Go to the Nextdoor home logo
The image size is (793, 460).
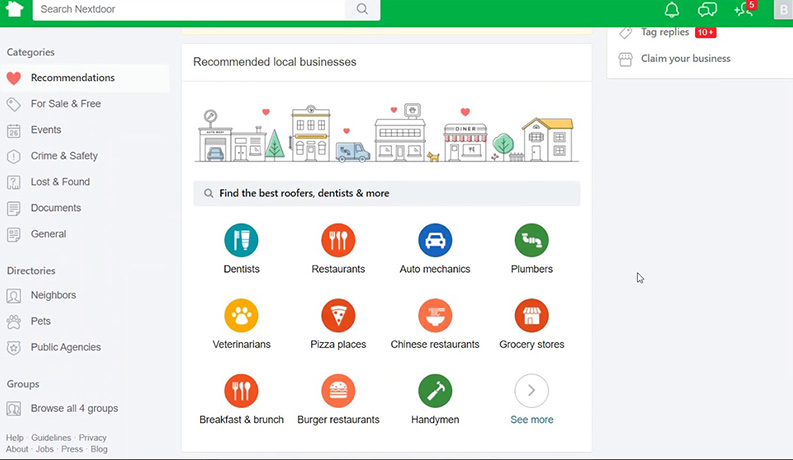pyautogui.click(x=14, y=9)
